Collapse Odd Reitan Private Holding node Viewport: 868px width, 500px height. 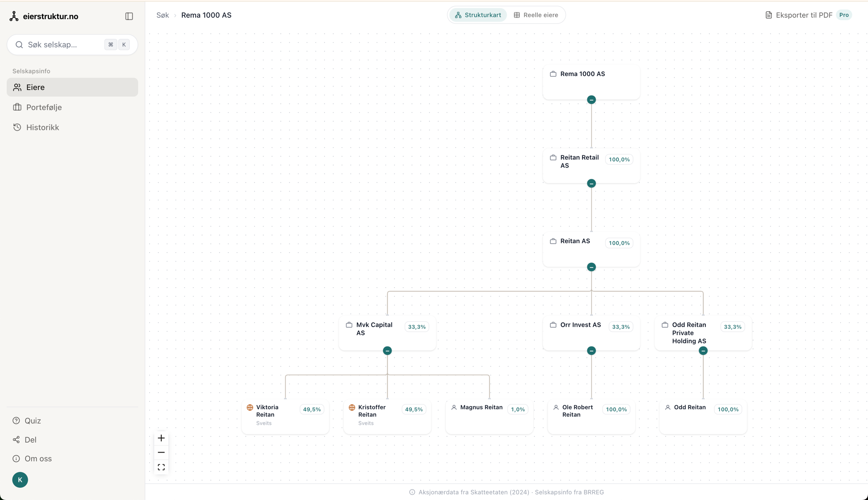[x=703, y=351]
